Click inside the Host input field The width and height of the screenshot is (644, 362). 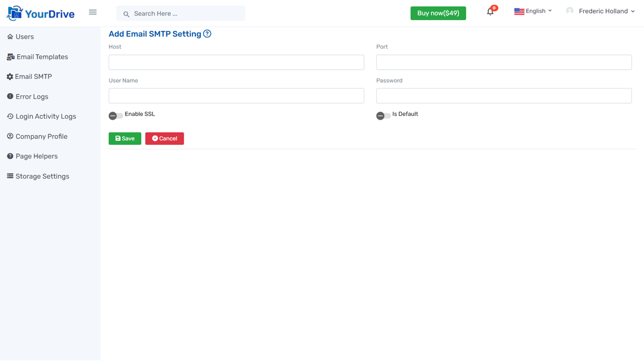tap(236, 62)
